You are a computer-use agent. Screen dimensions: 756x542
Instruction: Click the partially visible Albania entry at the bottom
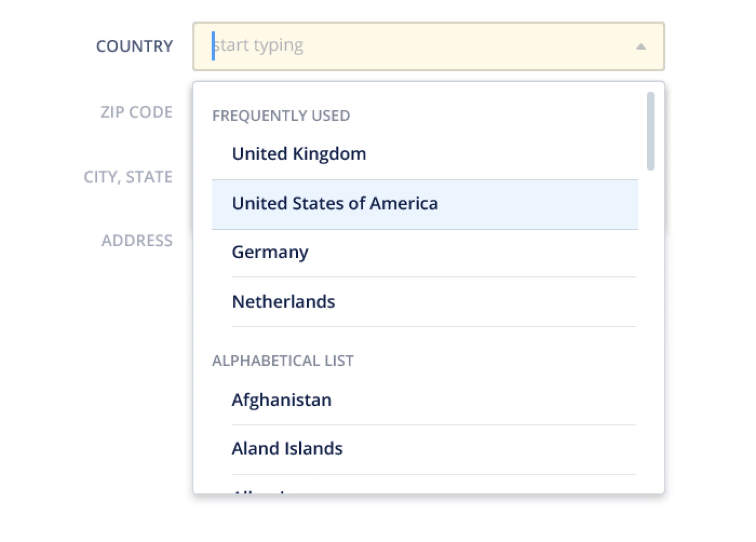[x=260, y=491]
